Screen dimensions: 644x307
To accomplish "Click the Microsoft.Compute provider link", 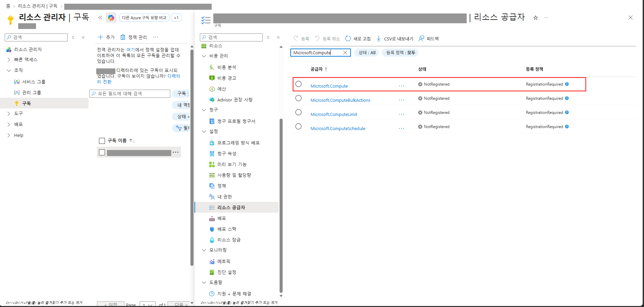I will (x=329, y=86).
